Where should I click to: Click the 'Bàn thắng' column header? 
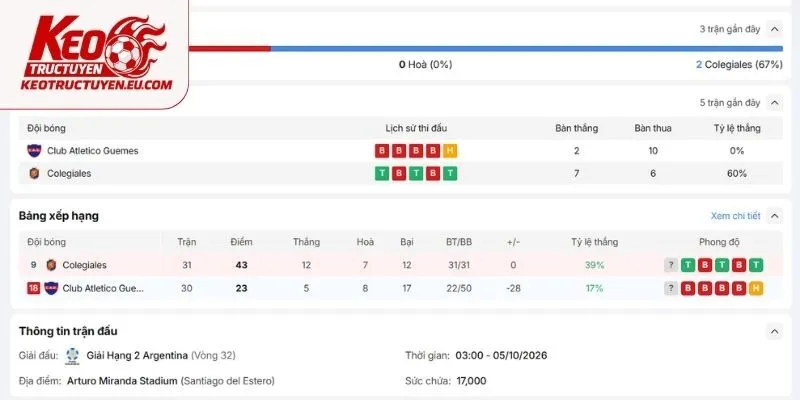pyautogui.click(x=577, y=129)
